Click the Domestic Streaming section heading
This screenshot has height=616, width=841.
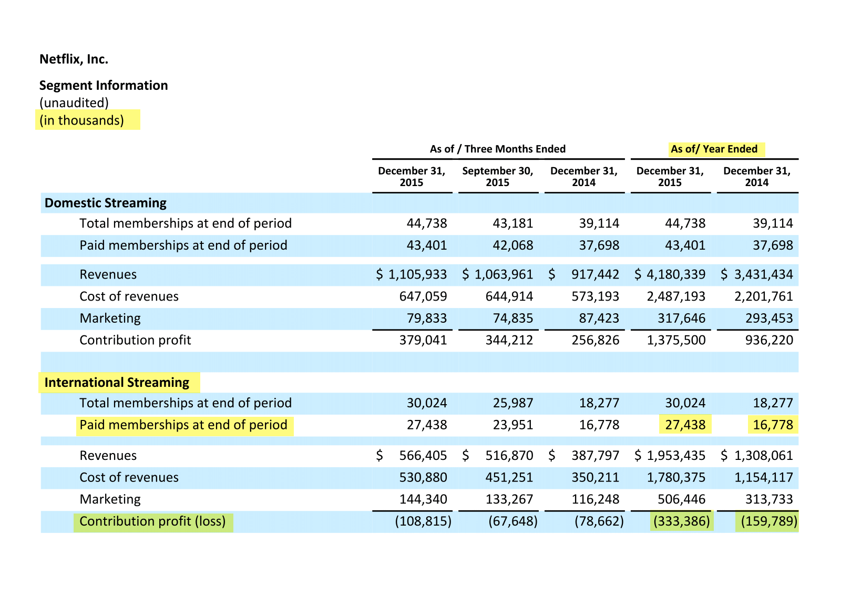click(106, 203)
